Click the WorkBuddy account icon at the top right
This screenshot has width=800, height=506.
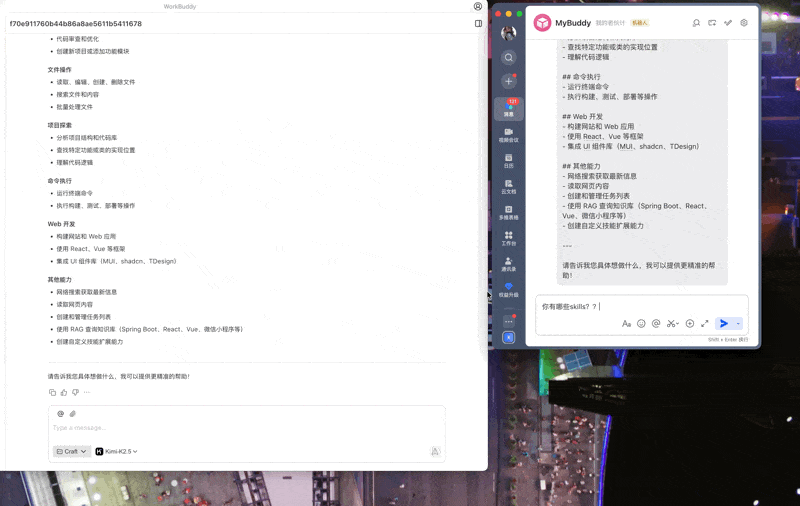(478, 6)
